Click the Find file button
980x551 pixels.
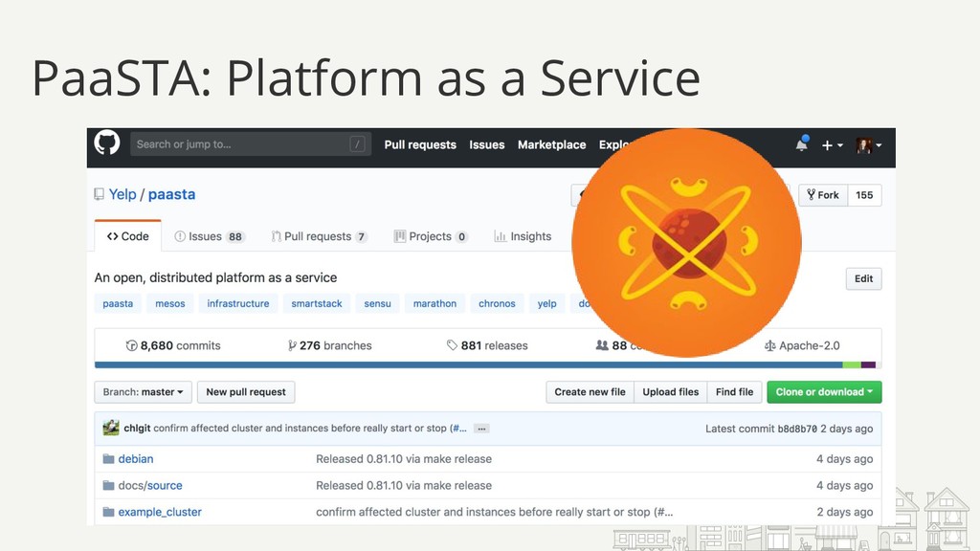[734, 392]
